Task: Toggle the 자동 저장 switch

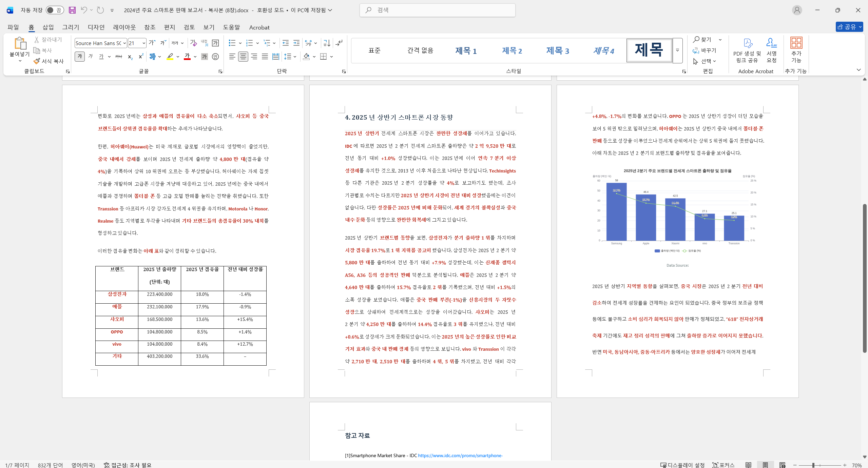Action: click(55, 10)
